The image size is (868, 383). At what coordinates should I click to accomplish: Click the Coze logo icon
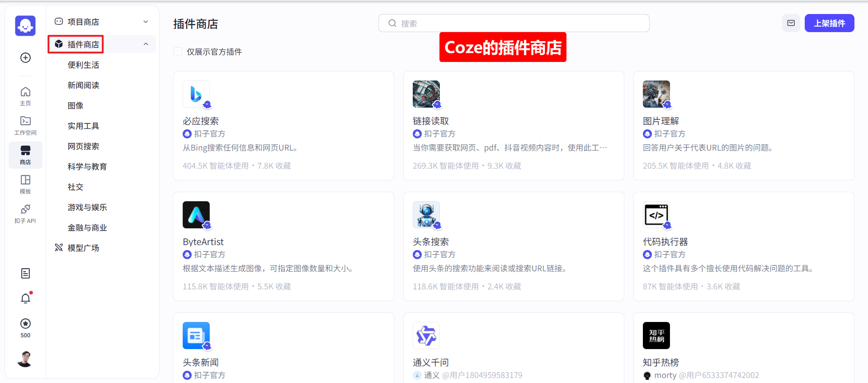pos(25,26)
